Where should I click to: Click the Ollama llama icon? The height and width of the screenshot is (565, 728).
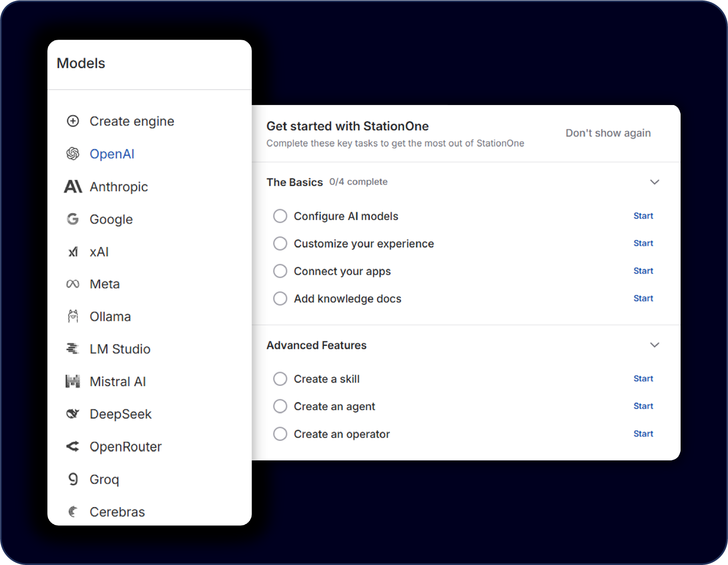(73, 317)
